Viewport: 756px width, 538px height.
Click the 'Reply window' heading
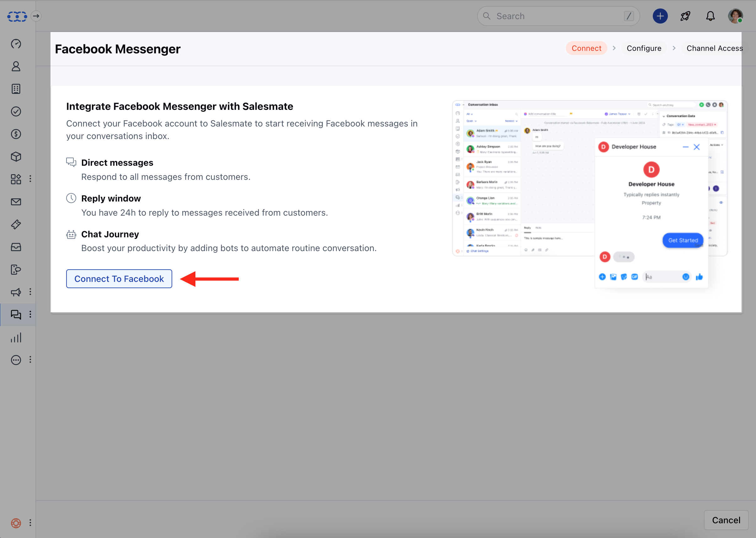click(111, 198)
